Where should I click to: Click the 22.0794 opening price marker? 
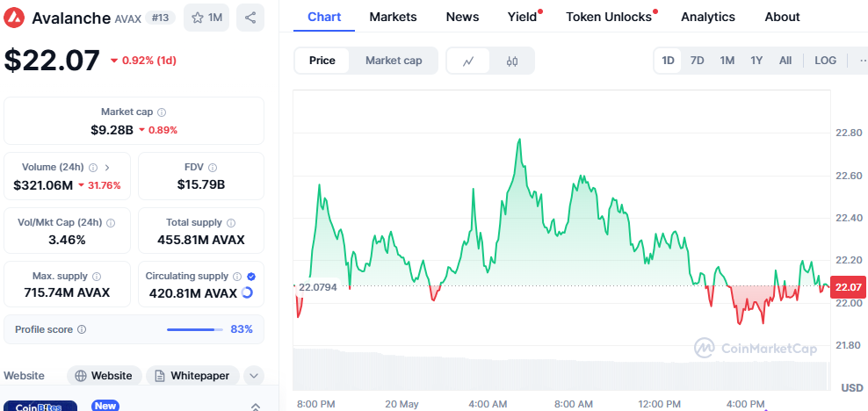[317, 287]
